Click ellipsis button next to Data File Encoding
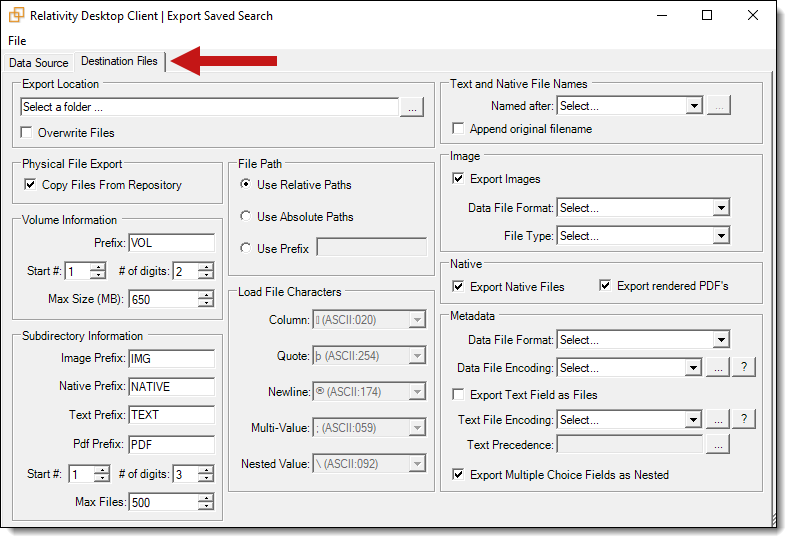 click(718, 367)
